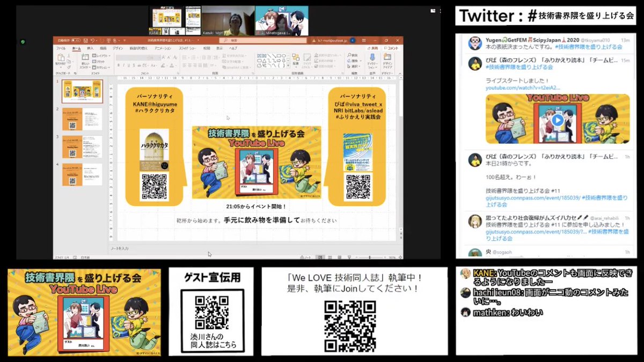Click the Dictation microphone icon

[372, 58]
